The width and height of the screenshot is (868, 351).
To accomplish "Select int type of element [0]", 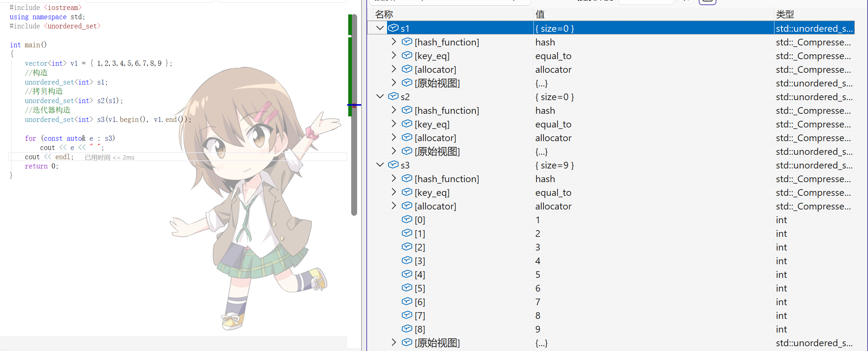I will pos(781,220).
